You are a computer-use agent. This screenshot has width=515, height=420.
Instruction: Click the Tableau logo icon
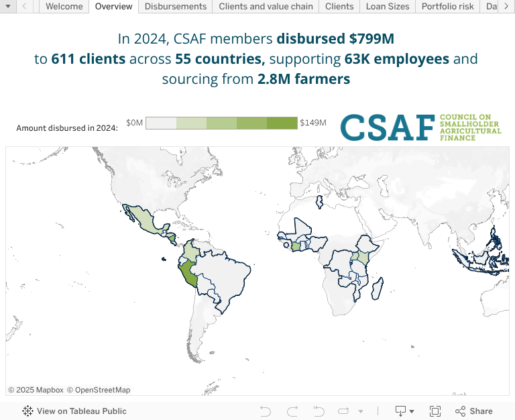tap(27, 411)
